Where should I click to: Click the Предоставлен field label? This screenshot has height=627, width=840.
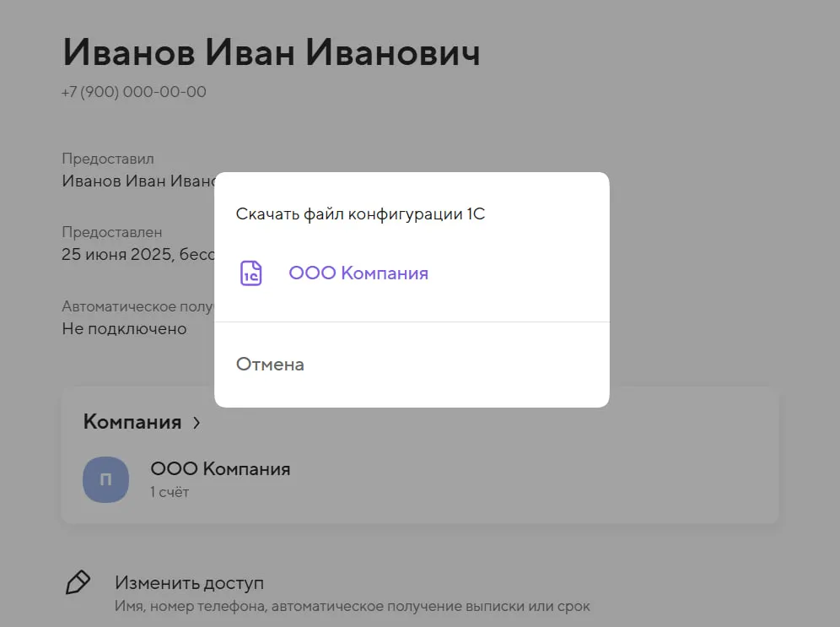pos(111,232)
